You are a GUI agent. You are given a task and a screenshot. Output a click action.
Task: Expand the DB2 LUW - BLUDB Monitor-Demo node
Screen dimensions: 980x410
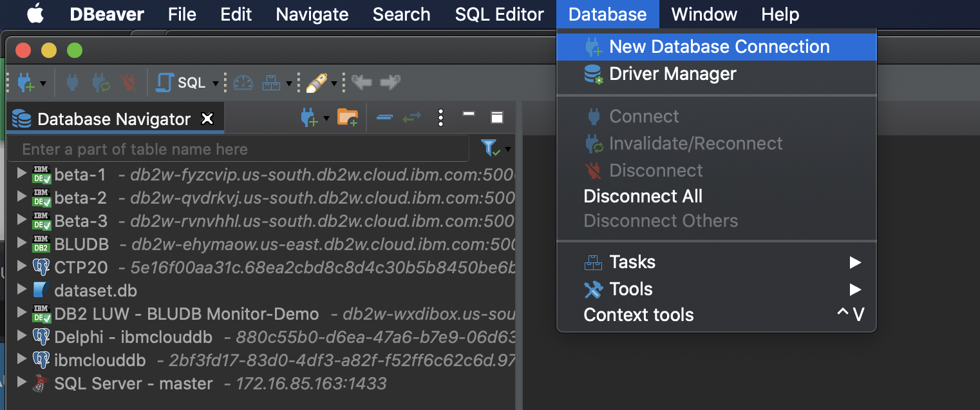click(22, 313)
